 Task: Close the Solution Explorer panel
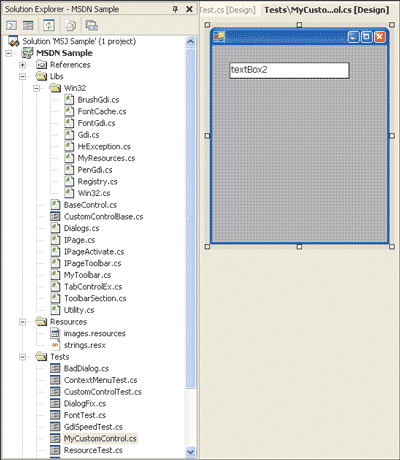189,9
